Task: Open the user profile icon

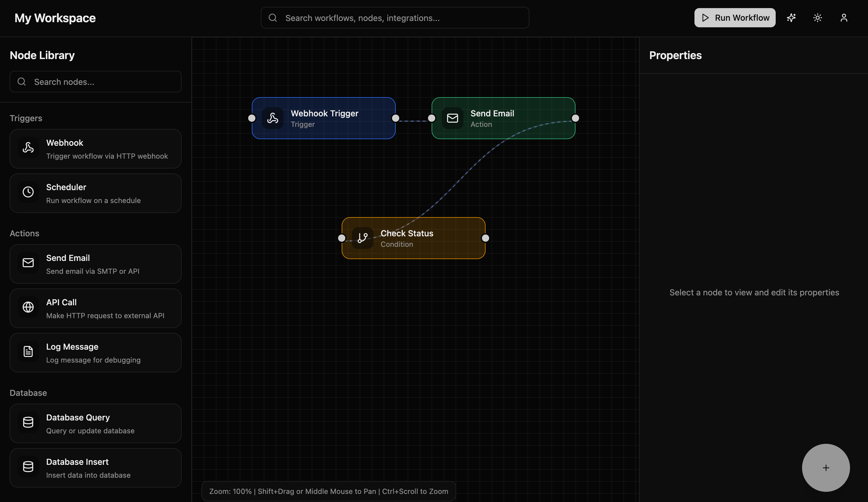Action: (x=843, y=18)
